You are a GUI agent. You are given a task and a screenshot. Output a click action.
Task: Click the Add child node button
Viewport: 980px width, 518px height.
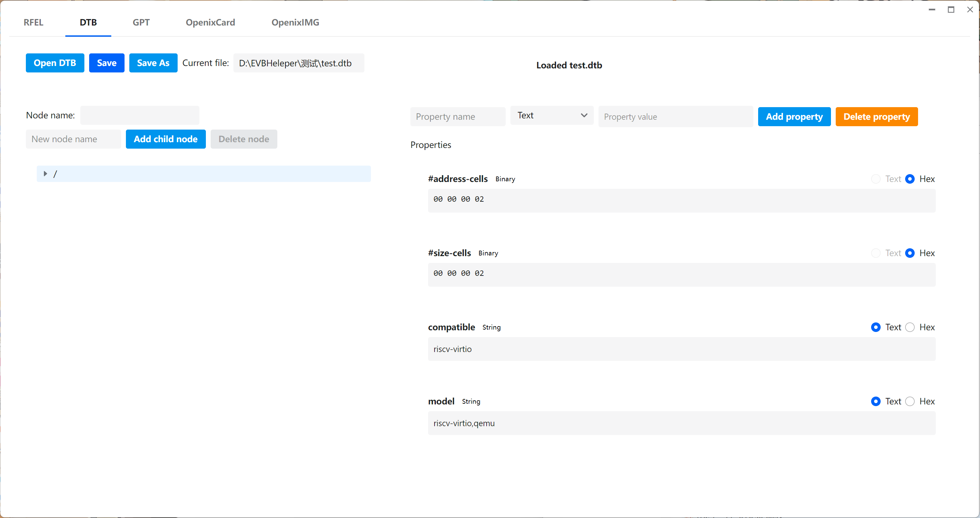pyautogui.click(x=165, y=139)
